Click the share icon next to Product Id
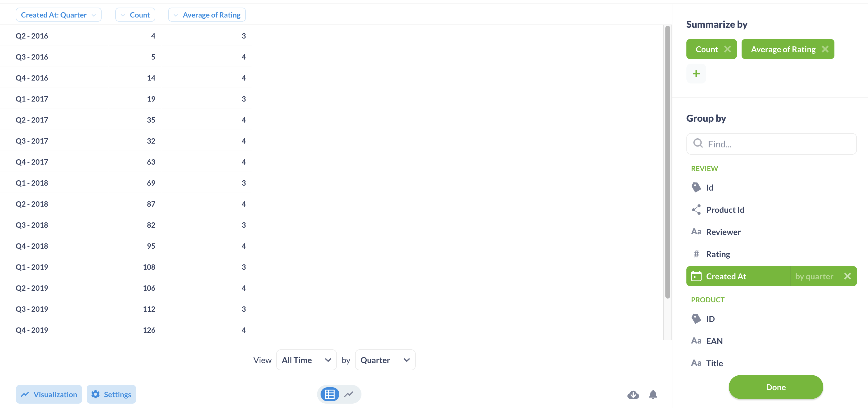This screenshot has width=868, height=408. pos(696,210)
